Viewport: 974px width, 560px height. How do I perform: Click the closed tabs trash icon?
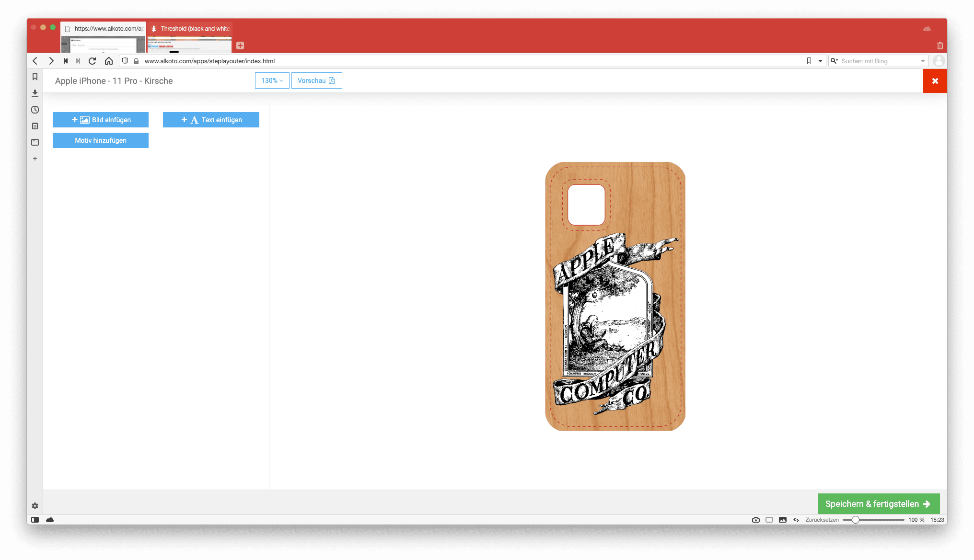[940, 46]
